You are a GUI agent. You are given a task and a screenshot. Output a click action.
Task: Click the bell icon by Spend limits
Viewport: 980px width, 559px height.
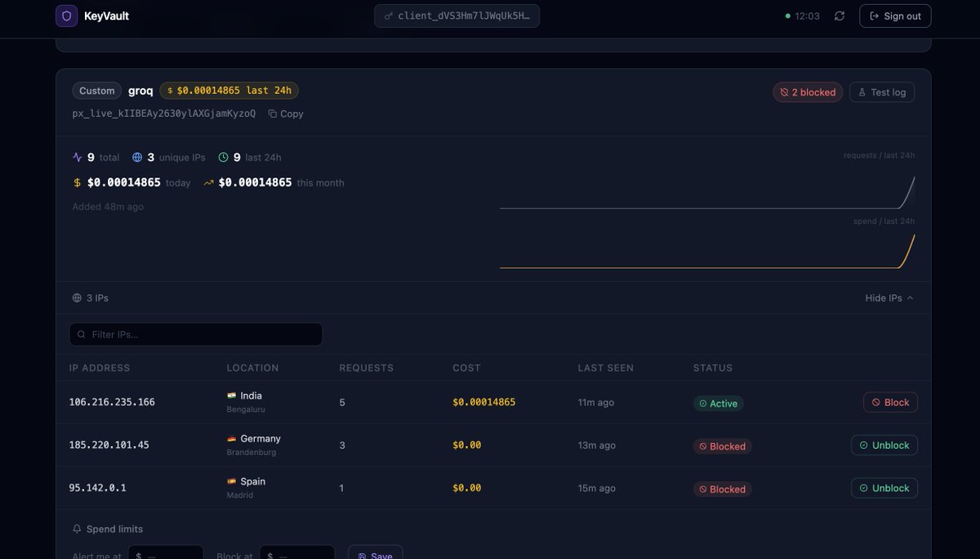point(78,529)
